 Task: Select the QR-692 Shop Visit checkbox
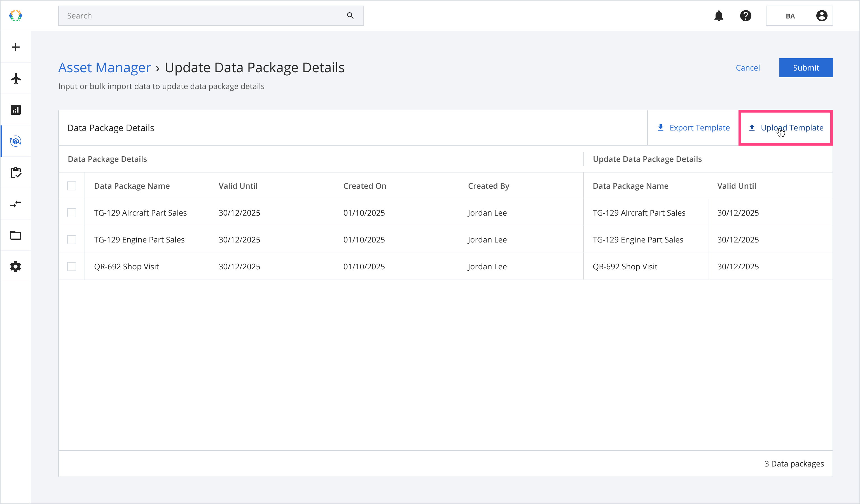(72, 267)
